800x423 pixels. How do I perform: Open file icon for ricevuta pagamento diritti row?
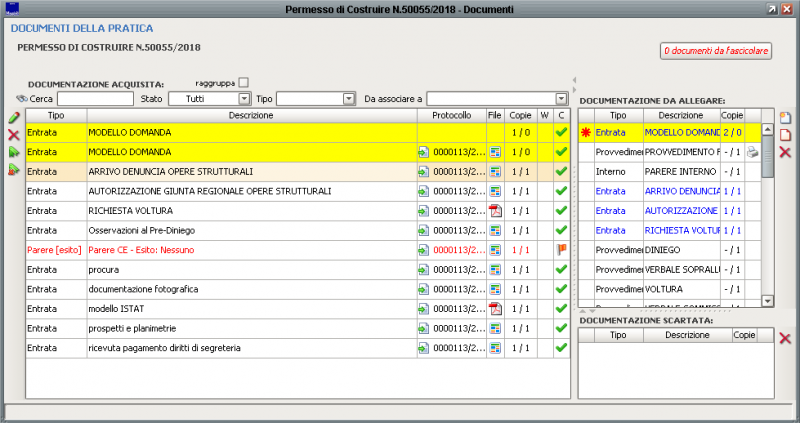(495, 348)
